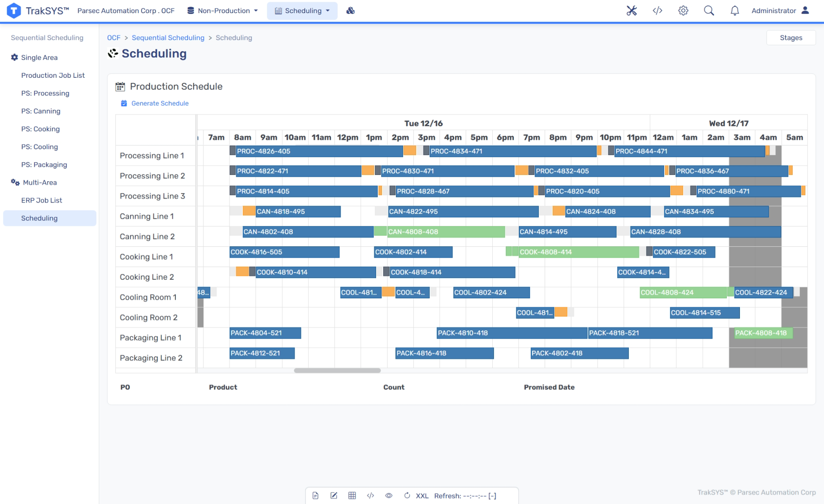Screen dimensions: 824x504
Task: Click the grid icon in bottom toolbar
Action: (x=352, y=496)
